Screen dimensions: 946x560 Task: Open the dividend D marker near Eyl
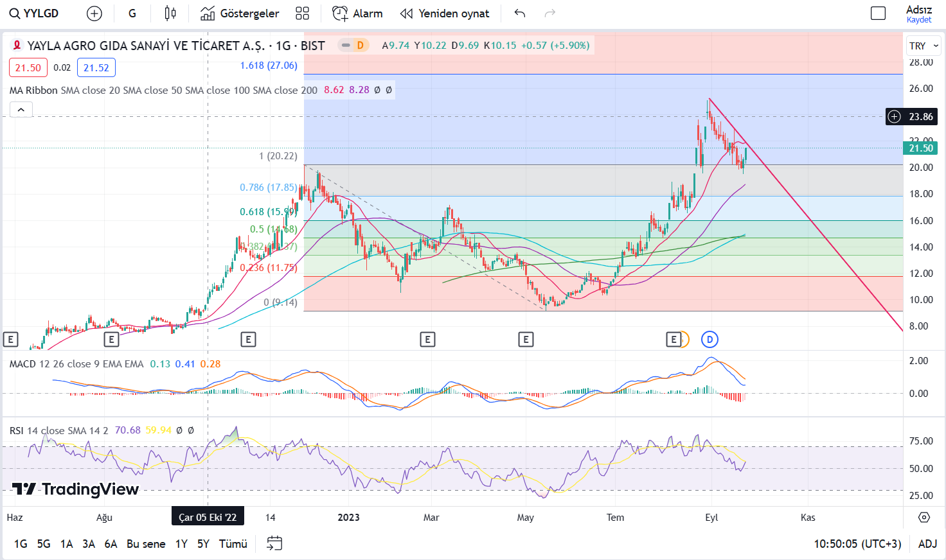[709, 340]
